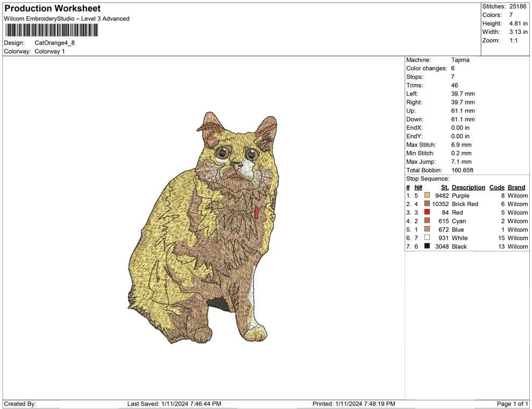Click the 'White' description text
This screenshot has width=532, height=409.
click(x=460, y=238)
